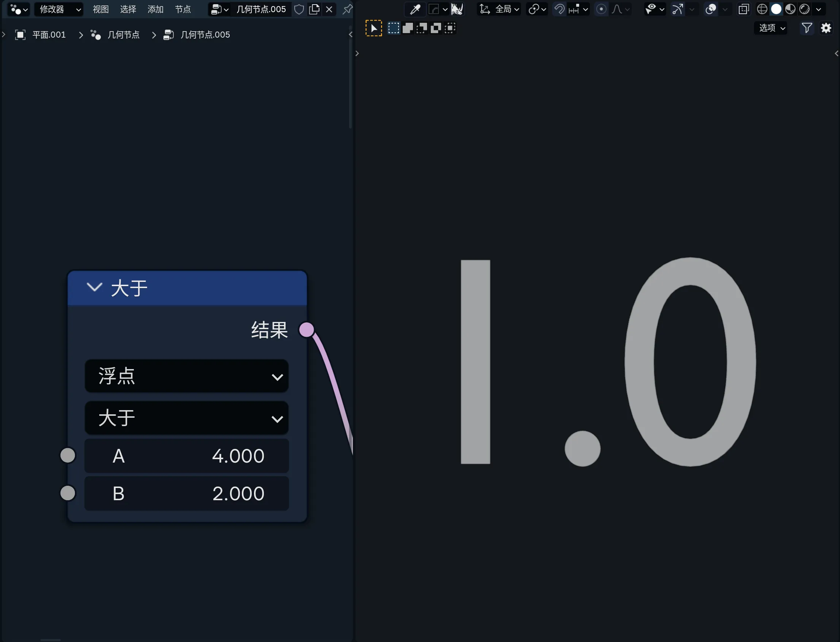Expand the viewport toolbar arrow on left edge
This screenshot has width=840, height=642.
click(357, 54)
